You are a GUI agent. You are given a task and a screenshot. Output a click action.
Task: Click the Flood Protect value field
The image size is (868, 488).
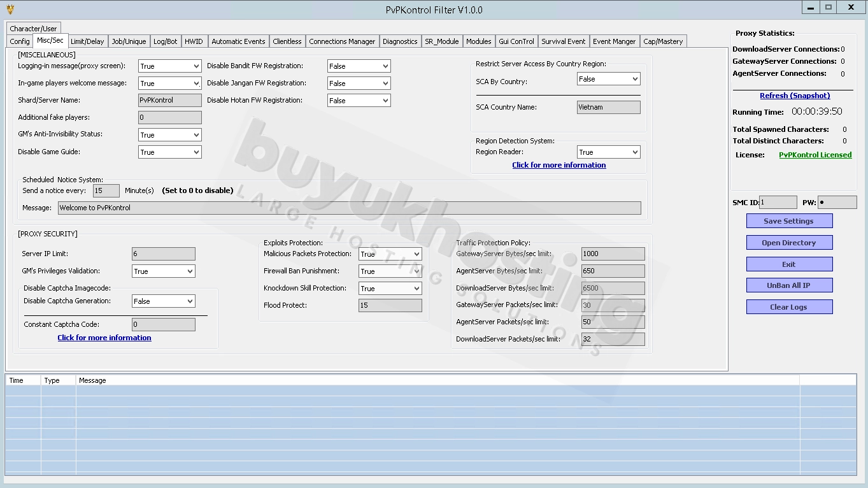click(390, 306)
